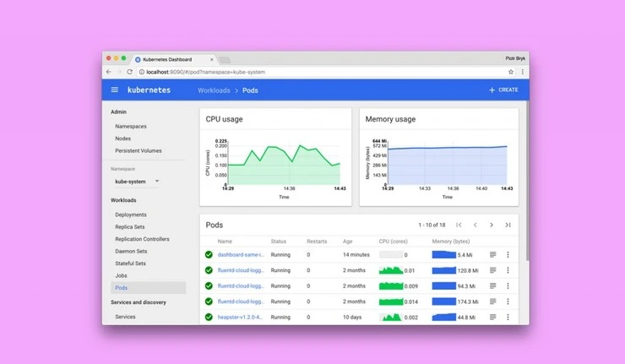Select Pods in the sidebar
The width and height of the screenshot is (625, 364).
[149, 288]
